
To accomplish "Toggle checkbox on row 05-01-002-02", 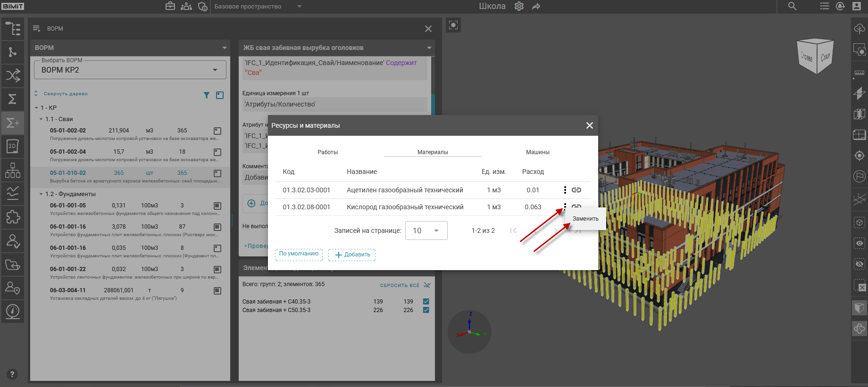I will pyautogui.click(x=217, y=131).
